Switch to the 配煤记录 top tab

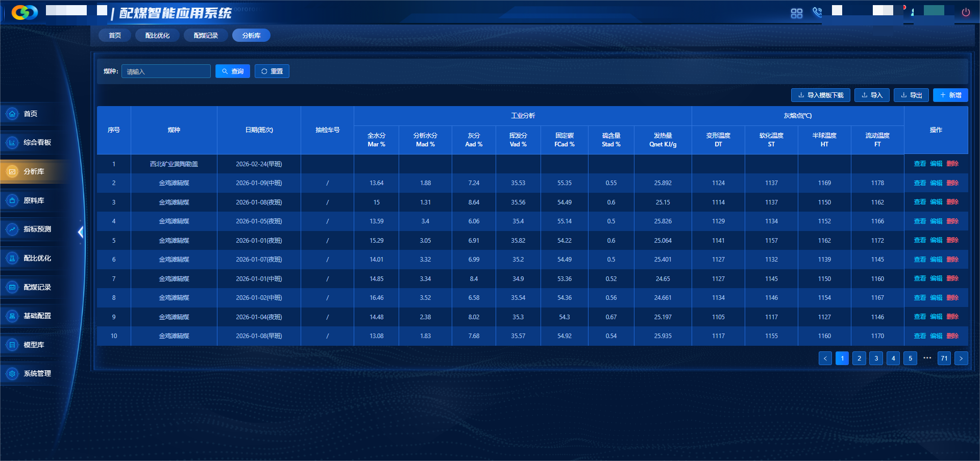pyautogui.click(x=206, y=36)
